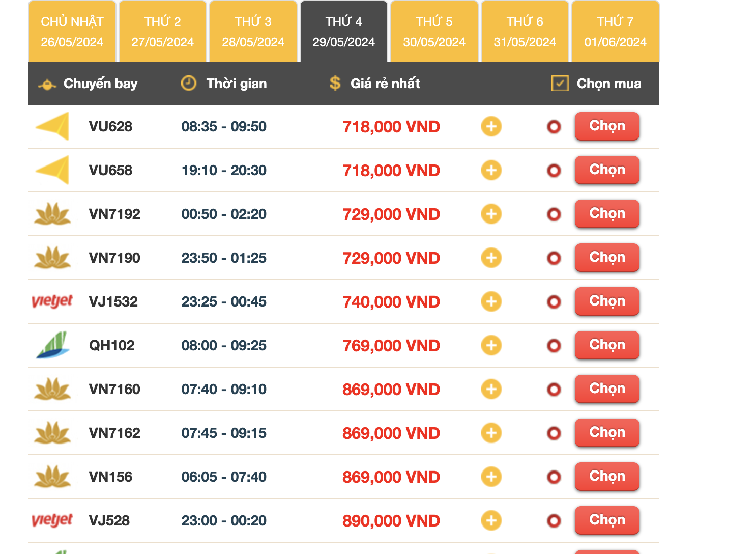756x554 pixels.
Task: Click the airplane icon beside Chuyến bay
Action: click(47, 85)
